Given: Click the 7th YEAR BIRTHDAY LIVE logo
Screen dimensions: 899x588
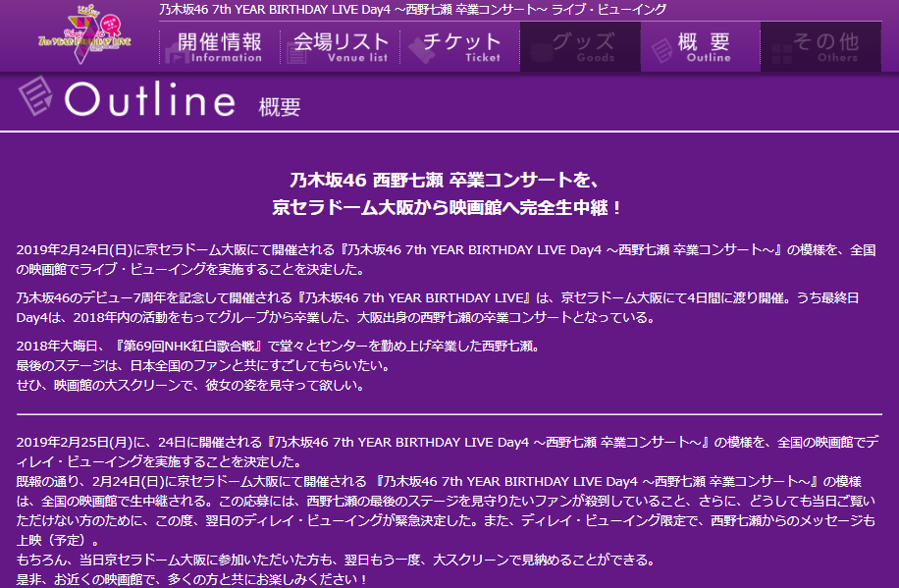Looking at the screenshot, I should coord(84,34).
